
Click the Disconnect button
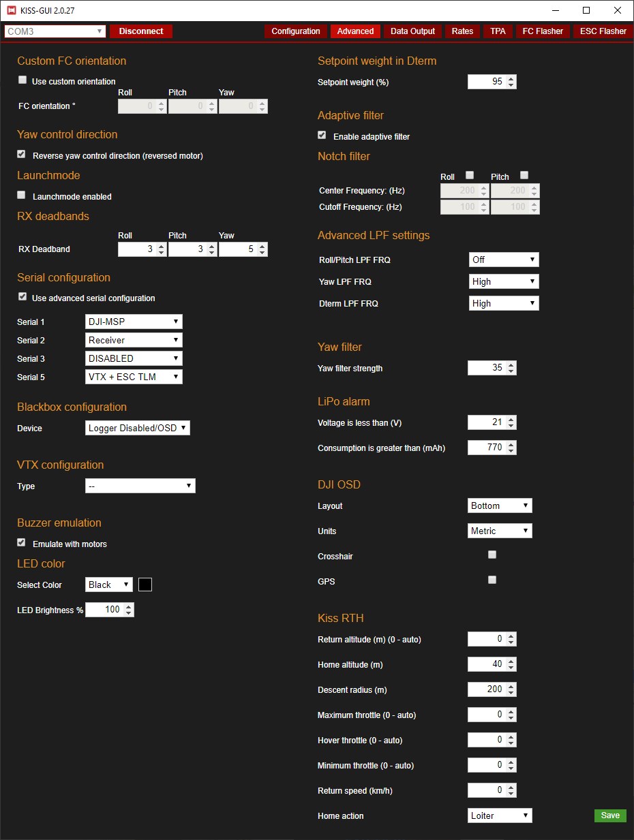(x=141, y=31)
